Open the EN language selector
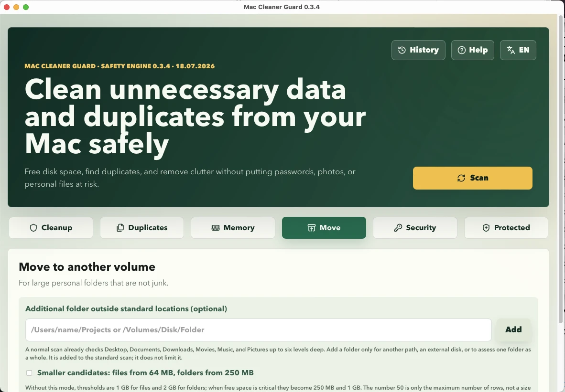 pyautogui.click(x=518, y=50)
